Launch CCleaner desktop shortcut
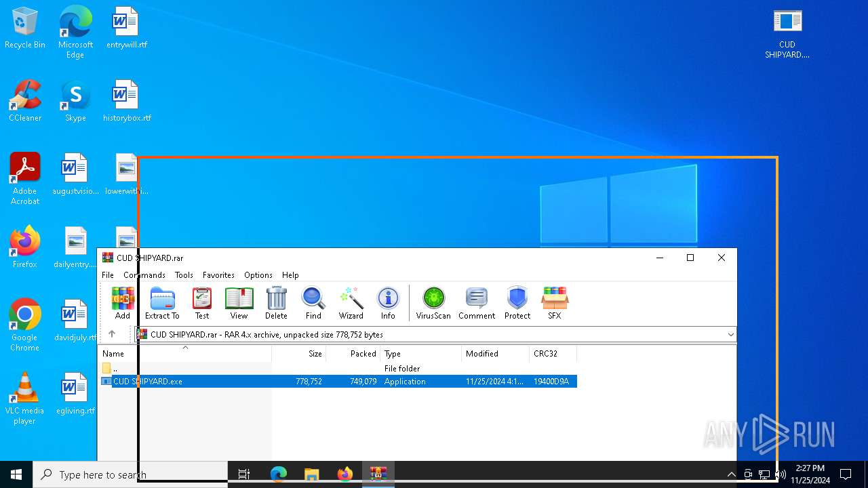This screenshot has width=868, height=488. pos(25,102)
